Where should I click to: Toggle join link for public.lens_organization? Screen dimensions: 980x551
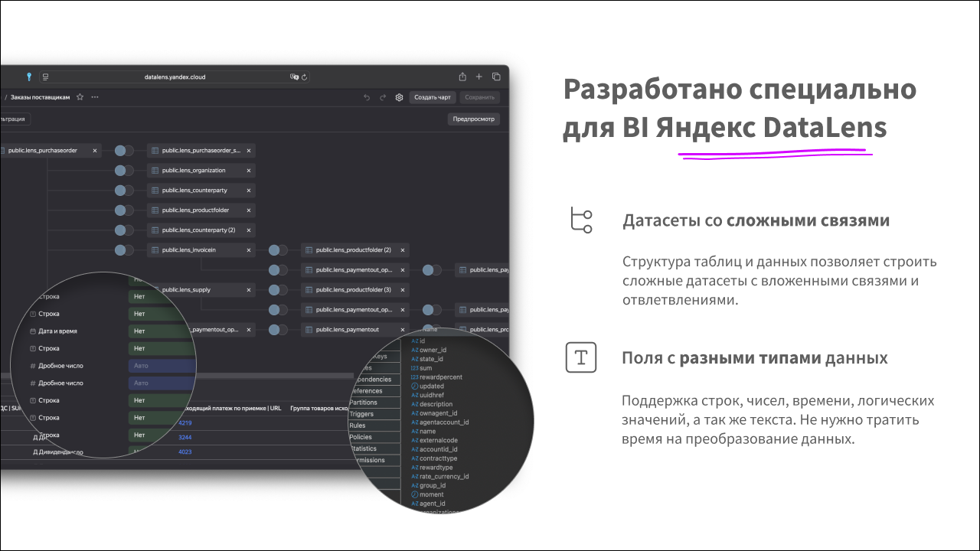click(123, 171)
